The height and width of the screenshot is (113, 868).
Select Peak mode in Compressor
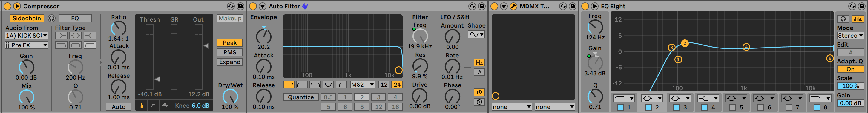(x=230, y=43)
